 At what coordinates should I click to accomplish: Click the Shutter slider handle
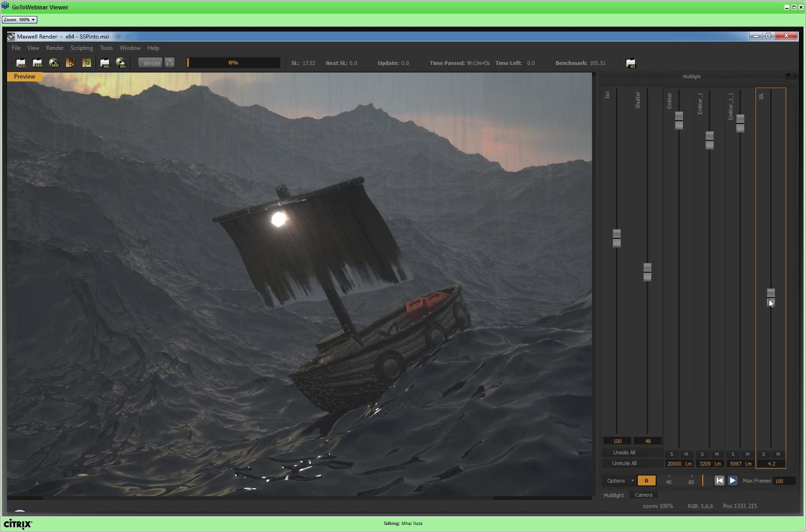click(x=647, y=272)
